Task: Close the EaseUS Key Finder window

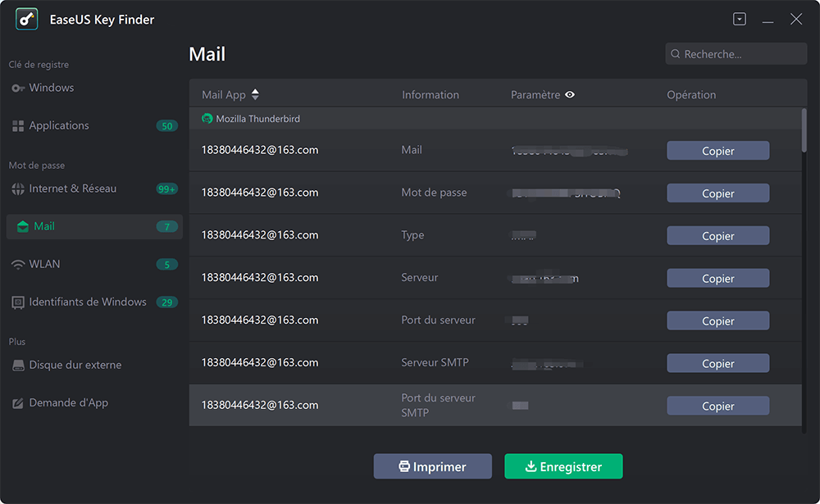Action: [x=796, y=20]
